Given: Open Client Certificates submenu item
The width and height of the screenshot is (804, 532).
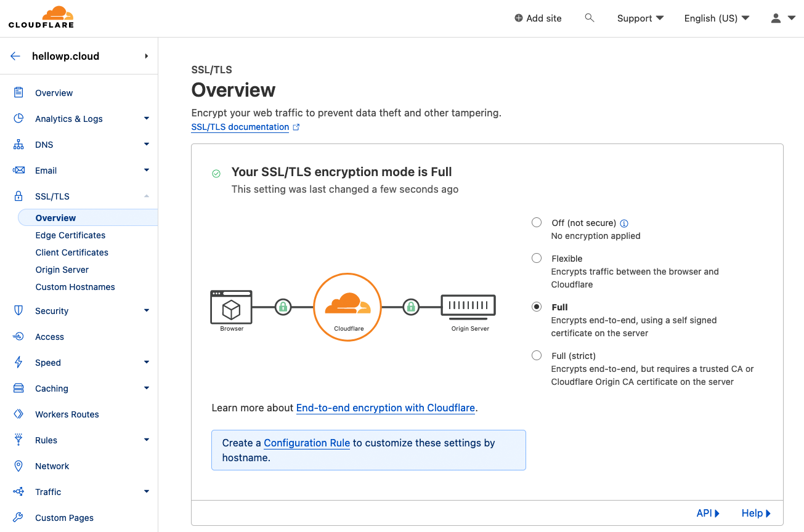Looking at the screenshot, I should (72, 252).
